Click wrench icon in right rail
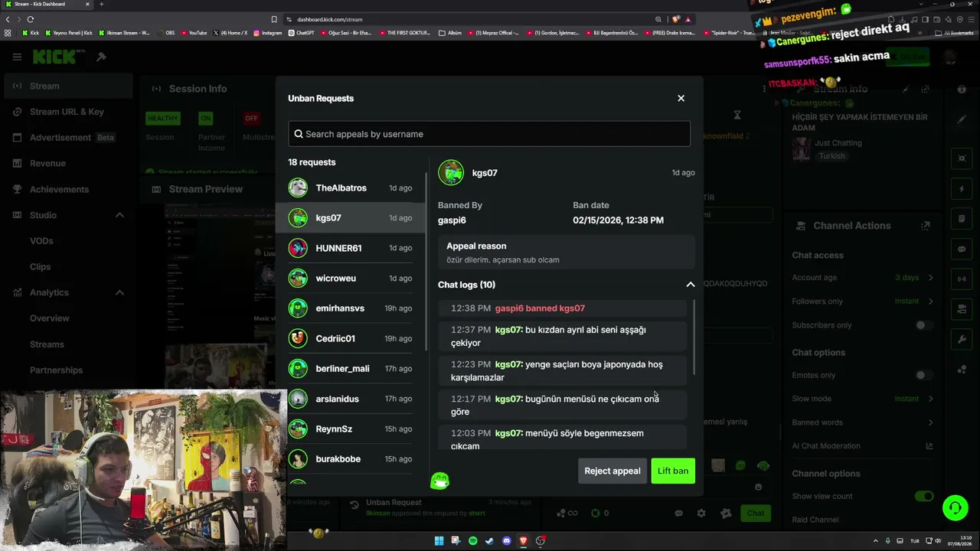 coord(962,339)
